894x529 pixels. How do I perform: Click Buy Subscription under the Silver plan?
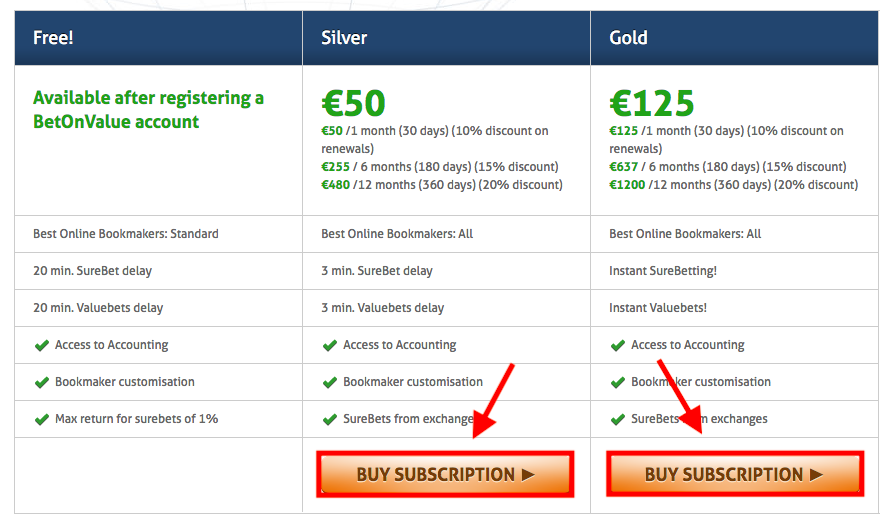pos(445,474)
